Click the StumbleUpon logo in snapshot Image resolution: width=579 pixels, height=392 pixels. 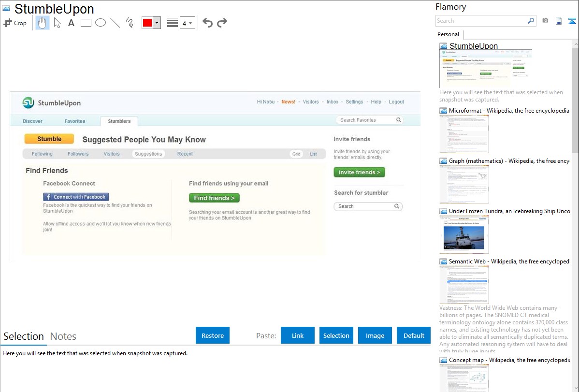(51, 102)
